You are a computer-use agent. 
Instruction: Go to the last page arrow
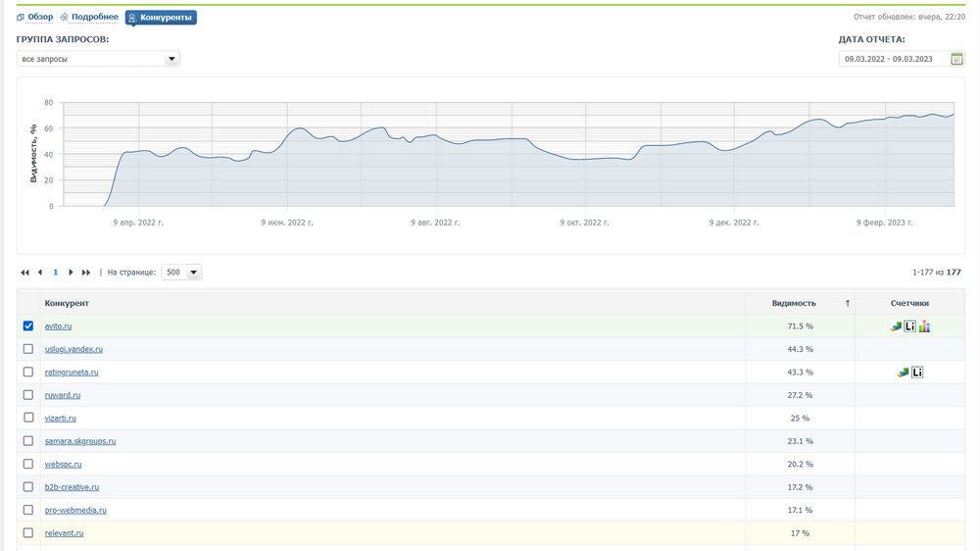pos(86,273)
